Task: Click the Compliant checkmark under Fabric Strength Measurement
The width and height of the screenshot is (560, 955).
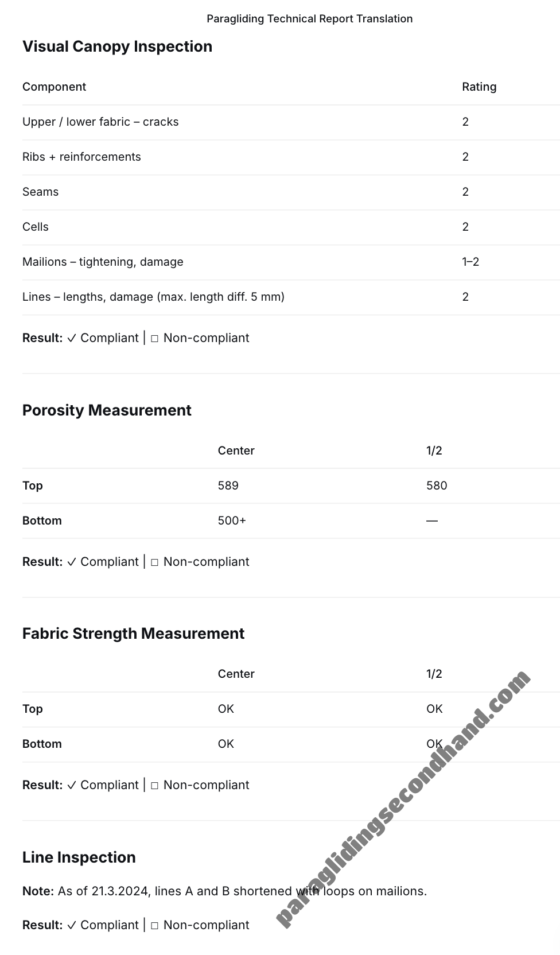Action: pyautogui.click(x=72, y=785)
